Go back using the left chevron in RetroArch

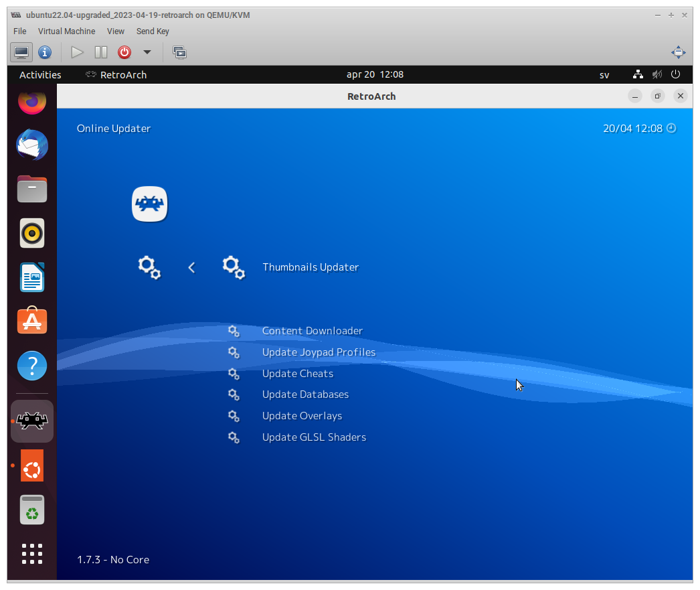pyautogui.click(x=191, y=267)
